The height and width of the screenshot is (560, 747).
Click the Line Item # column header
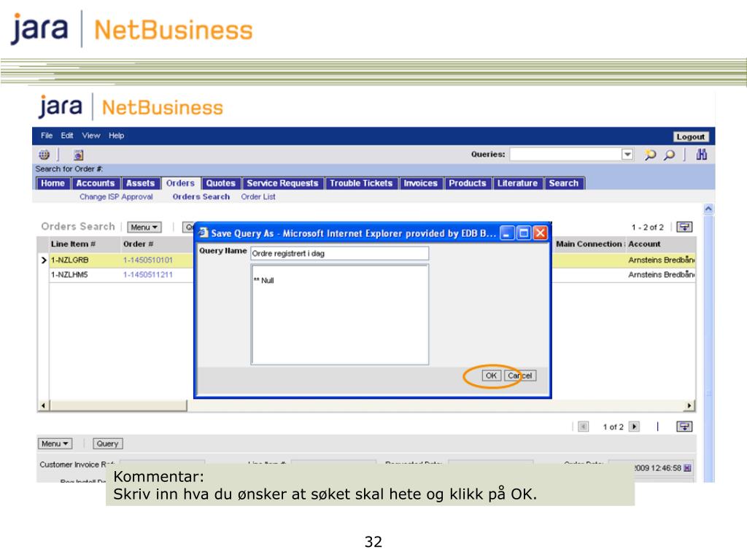[x=74, y=244]
